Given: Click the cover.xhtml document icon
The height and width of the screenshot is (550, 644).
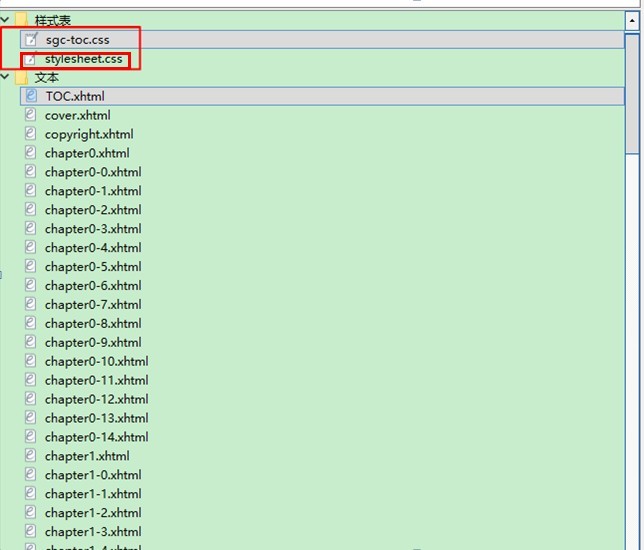Looking at the screenshot, I should point(31,116).
